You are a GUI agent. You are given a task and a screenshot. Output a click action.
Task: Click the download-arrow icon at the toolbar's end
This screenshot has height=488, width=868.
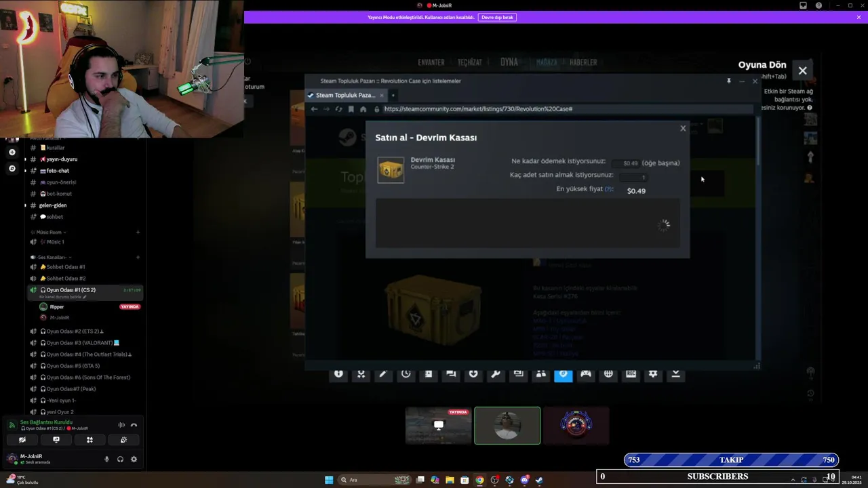pos(675,374)
